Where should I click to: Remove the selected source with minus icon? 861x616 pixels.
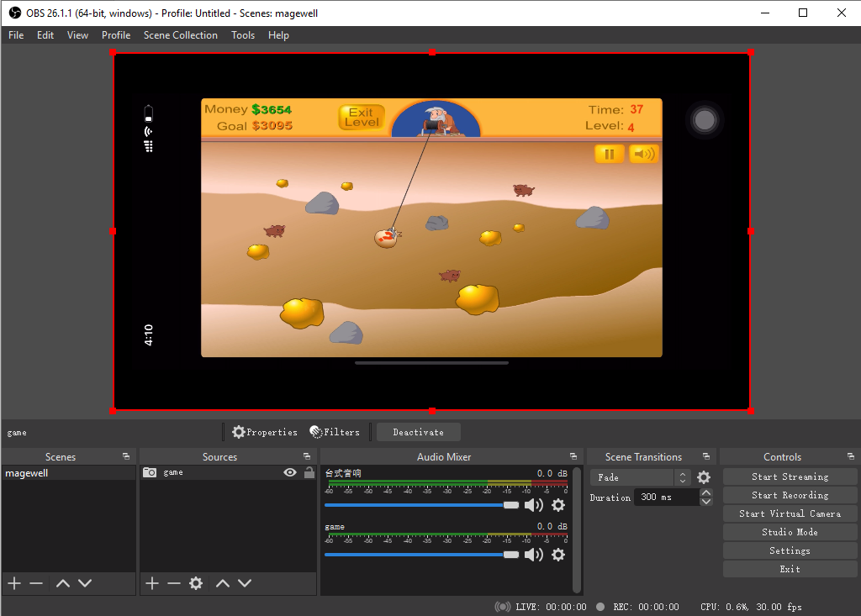click(x=174, y=583)
